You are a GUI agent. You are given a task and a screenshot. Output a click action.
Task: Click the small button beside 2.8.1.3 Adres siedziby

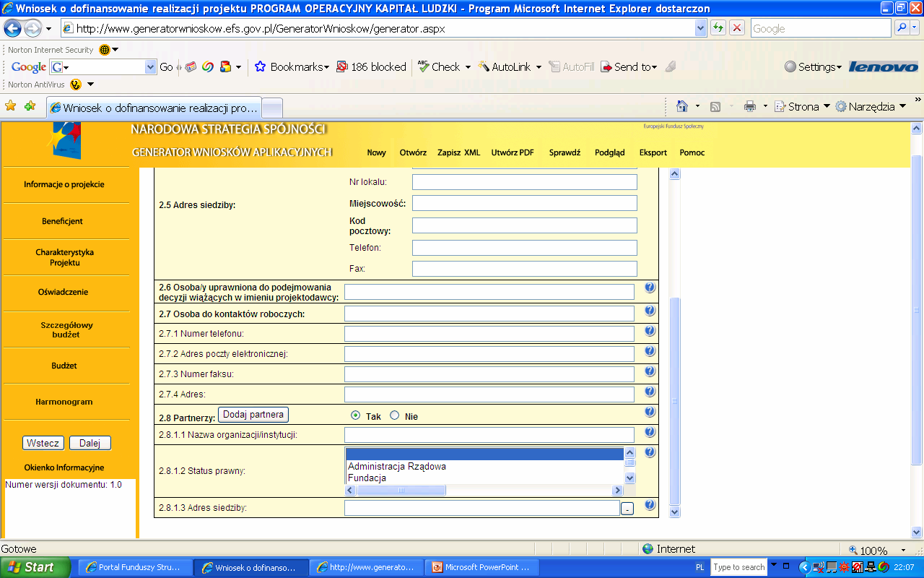(x=627, y=509)
